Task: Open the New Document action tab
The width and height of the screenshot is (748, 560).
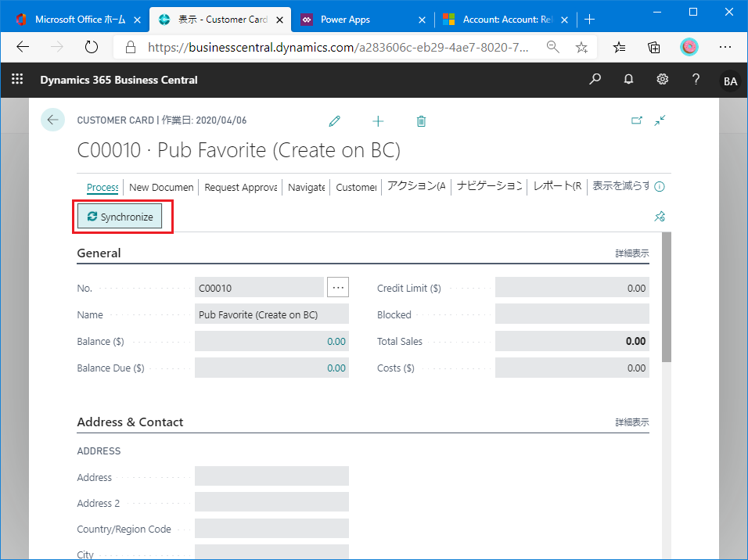Action: coord(161,187)
